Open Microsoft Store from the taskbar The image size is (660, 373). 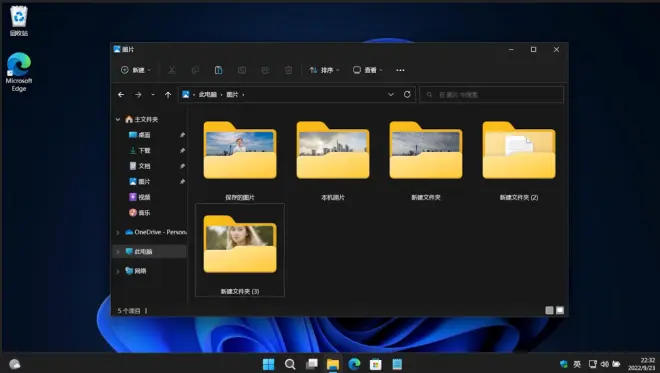click(x=375, y=364)
